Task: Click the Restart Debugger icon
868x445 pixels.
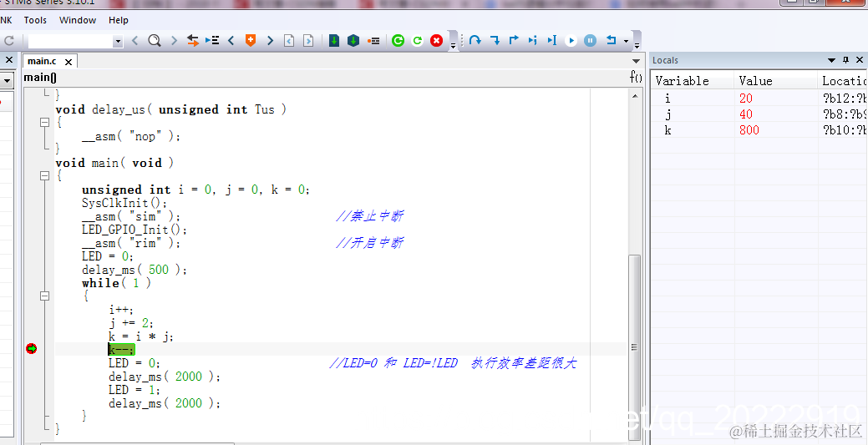Action: (418, 40)
